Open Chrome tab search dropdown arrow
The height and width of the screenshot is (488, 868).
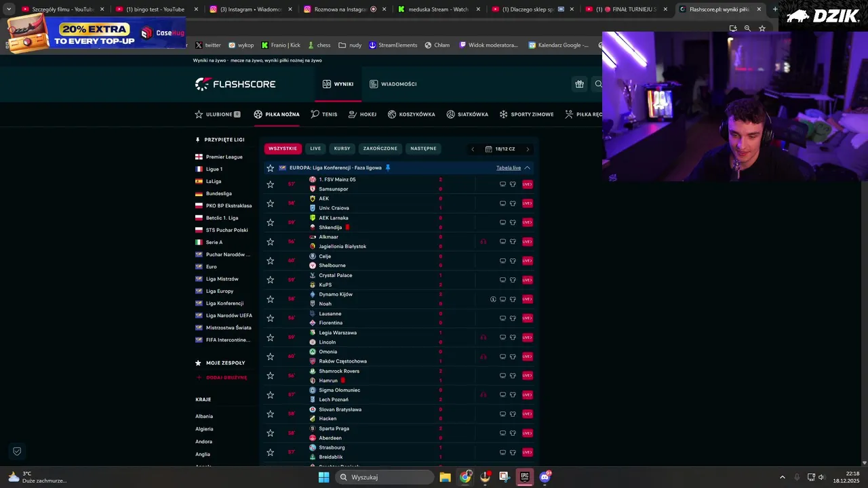(8, 9)
